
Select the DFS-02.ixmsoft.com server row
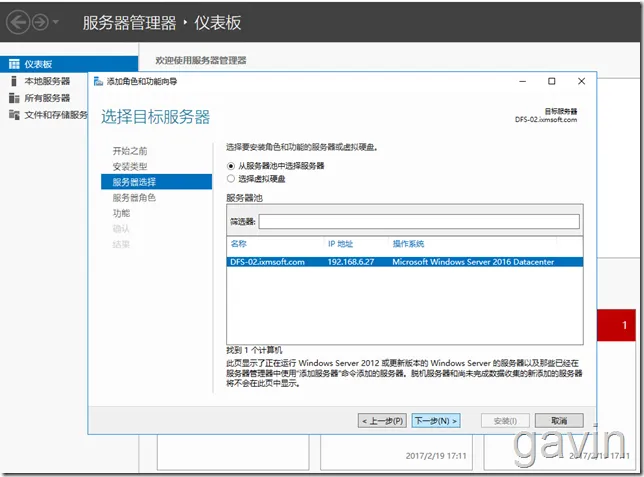[x=405, y=262]
